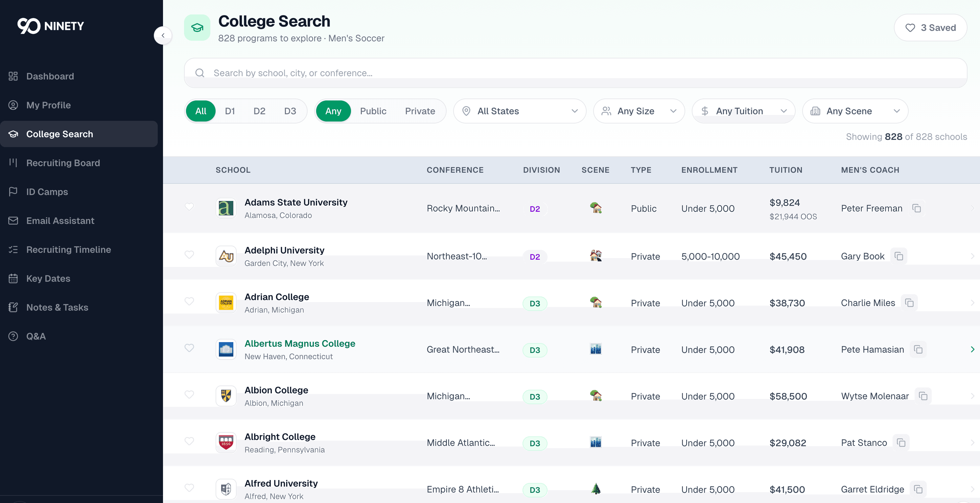Click the school search input field
980x503 pixels.
pyautogui.click(x=575, y=73)
